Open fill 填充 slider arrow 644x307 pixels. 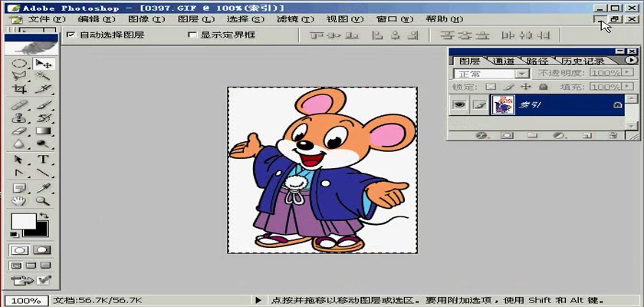point(627,86)
